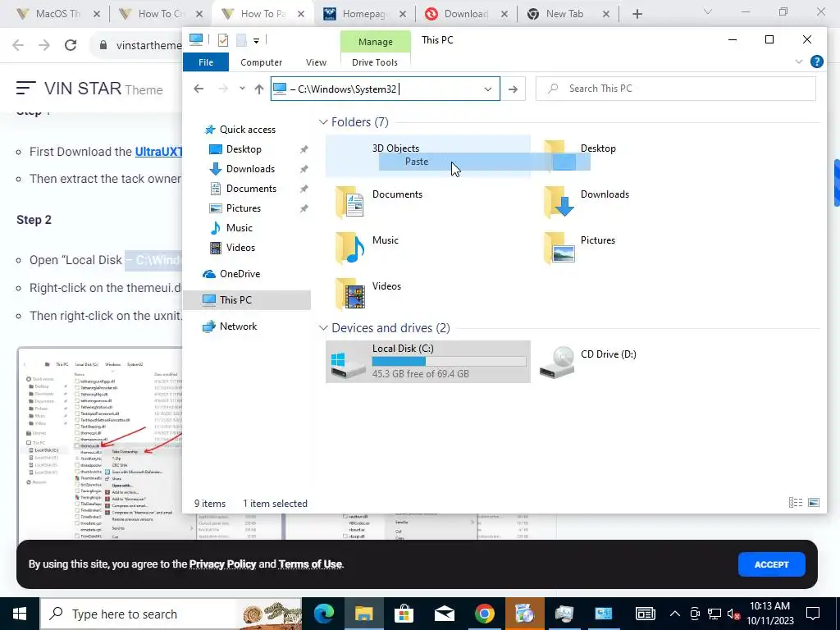
Task: Switch to large thumbnails view icon
Action: 814,503
